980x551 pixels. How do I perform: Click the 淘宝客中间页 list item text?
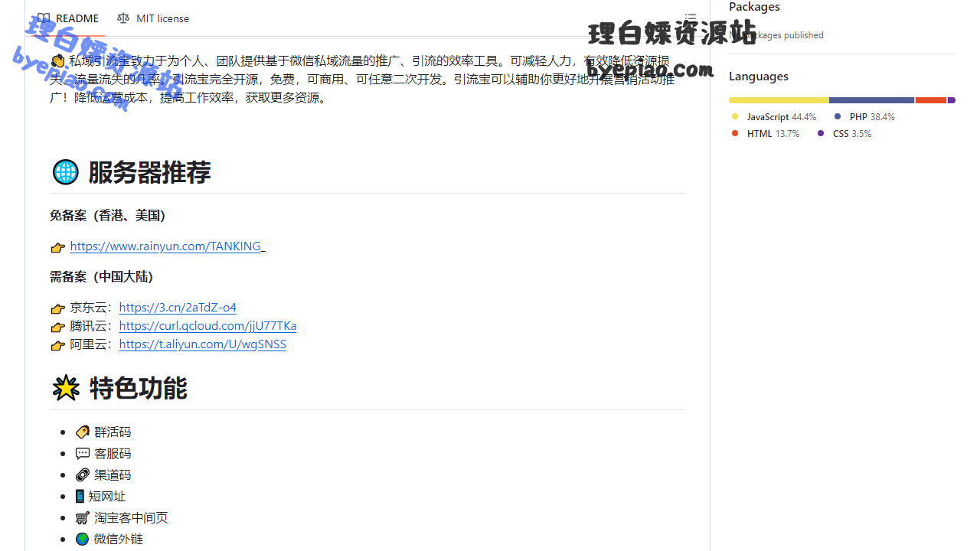click(x=131, y=518)
